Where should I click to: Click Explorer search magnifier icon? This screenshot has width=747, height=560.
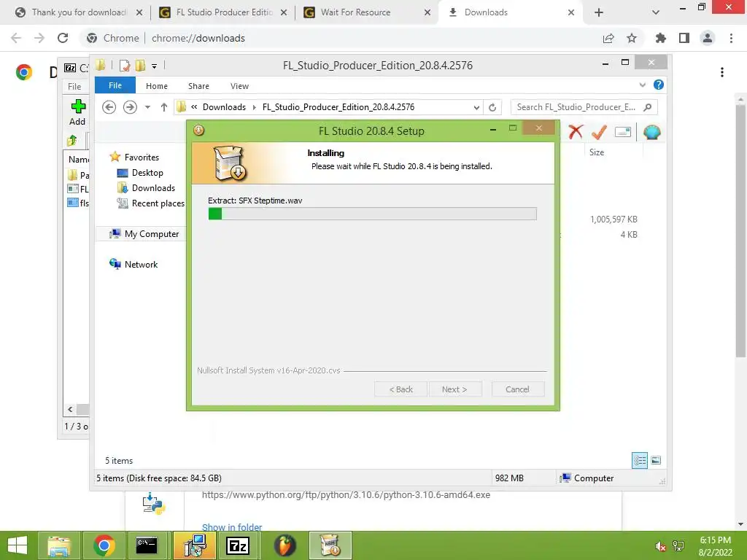pyautogui.click(x=647, y=107)
